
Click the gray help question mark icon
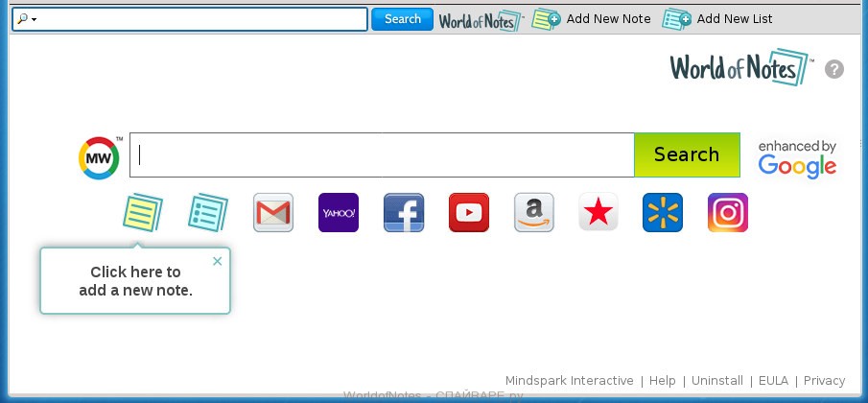tap(834, 70)
